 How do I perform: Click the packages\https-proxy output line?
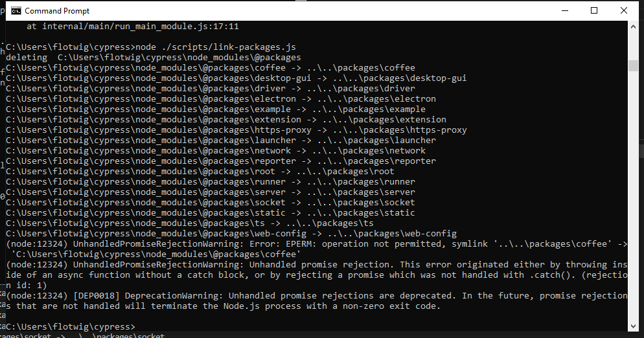[x=236, y=130]
